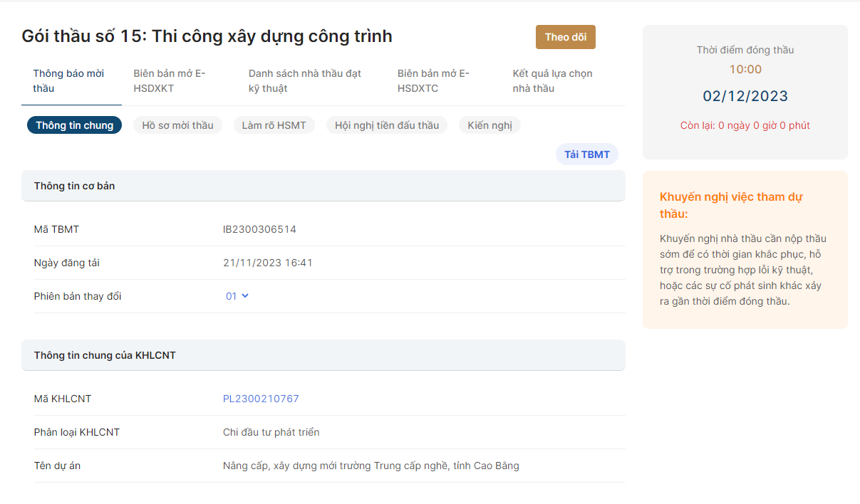Open the PL2300210767 plan code link
860x504 pixels.
tap(261, 399)
